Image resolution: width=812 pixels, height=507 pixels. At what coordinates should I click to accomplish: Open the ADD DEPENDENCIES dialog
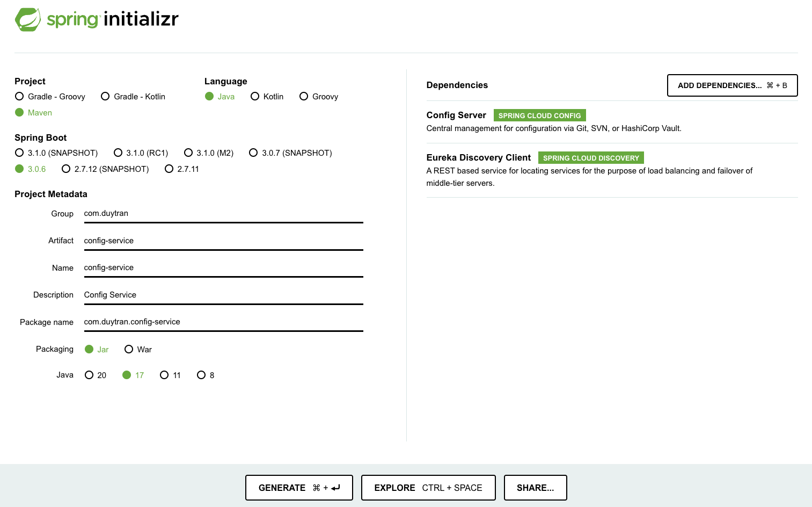[x=732, y=85]
